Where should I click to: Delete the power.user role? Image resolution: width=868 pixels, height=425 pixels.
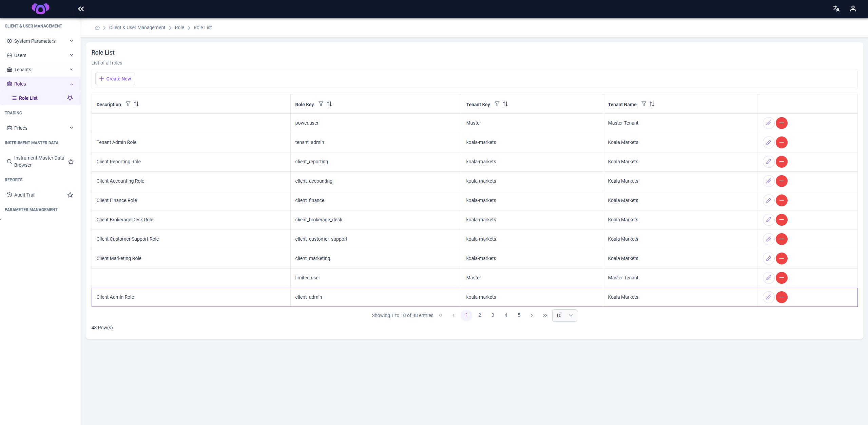click(x=782, y=123)
